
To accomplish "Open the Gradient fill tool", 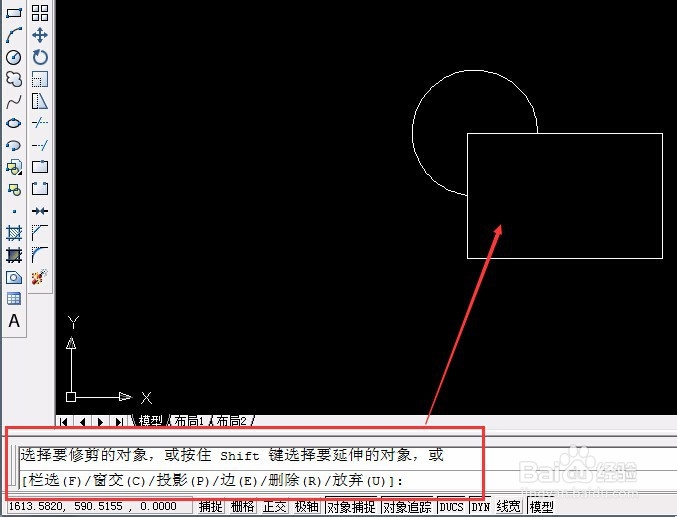I will [14, 255].
